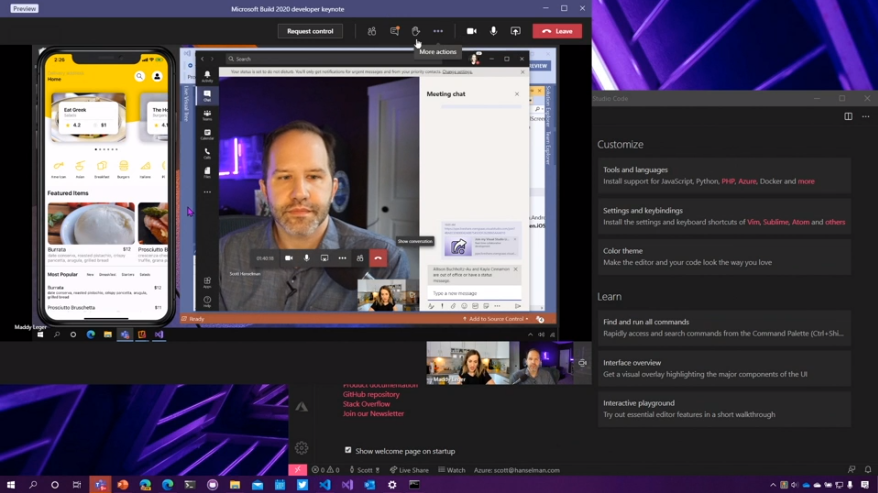Image resolution: width=878 pixels, height=493 pixels.
Task: Tap the profile icon in phone app
Action: tap(157, 76)
